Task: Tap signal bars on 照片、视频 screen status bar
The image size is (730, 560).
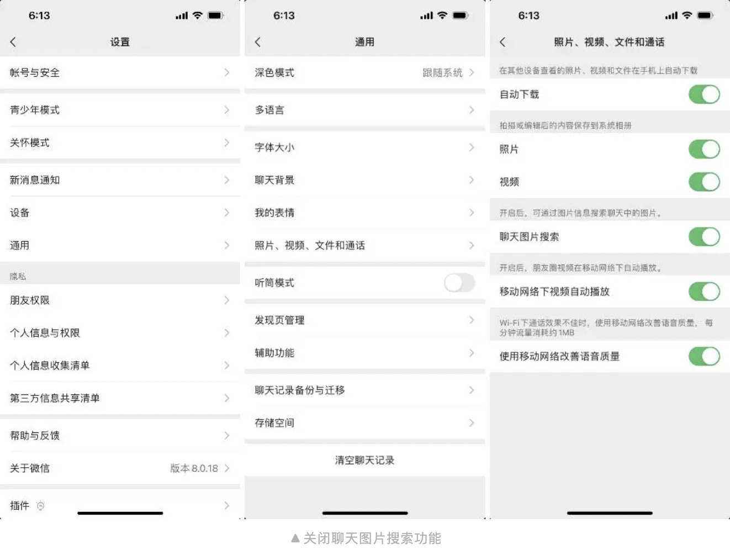Action: pyautogui.click(x=671, y=15)
